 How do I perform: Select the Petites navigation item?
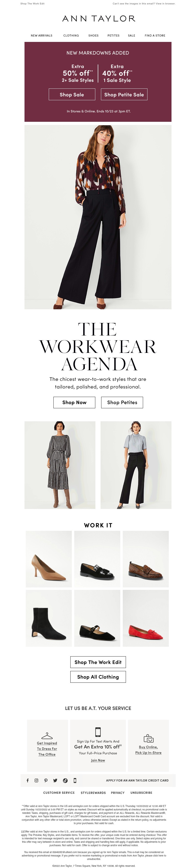point(113,35)
